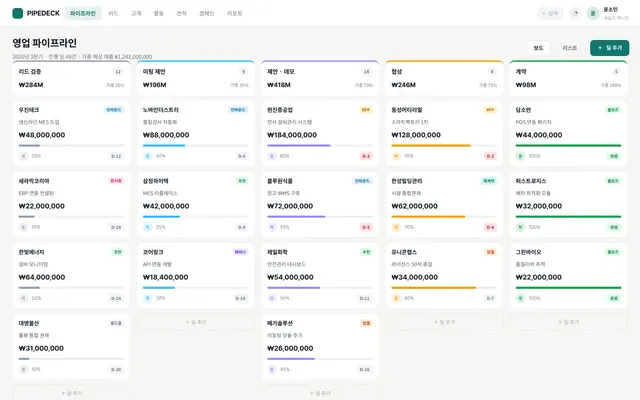Click owner avatar on the ₩31,000,000 card

pyautogui.click(x=23, y=369)
